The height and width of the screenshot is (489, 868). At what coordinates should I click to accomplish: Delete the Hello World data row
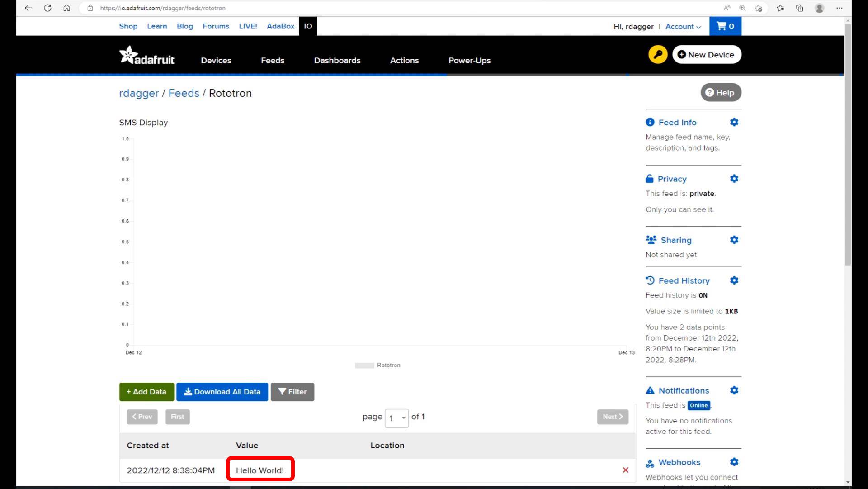(x=626, y=470)
